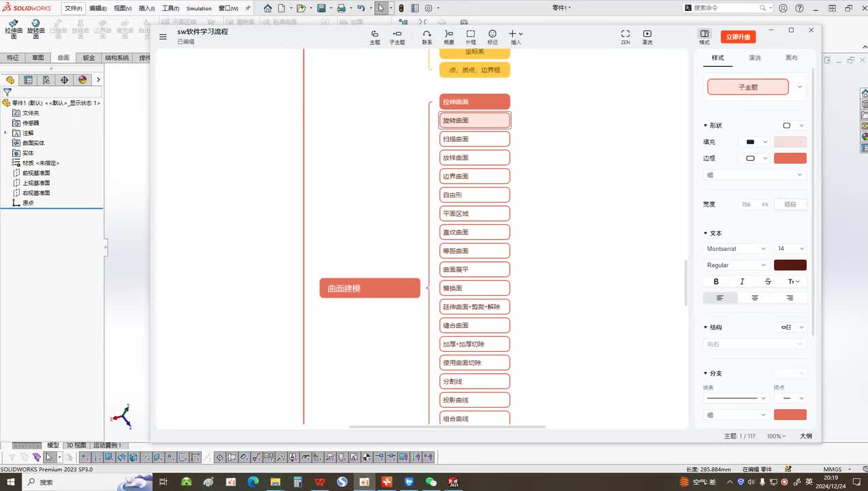Toggle the 格式 format panel
This screenshot has height=491, width=868.
click(x=704, y=37)
